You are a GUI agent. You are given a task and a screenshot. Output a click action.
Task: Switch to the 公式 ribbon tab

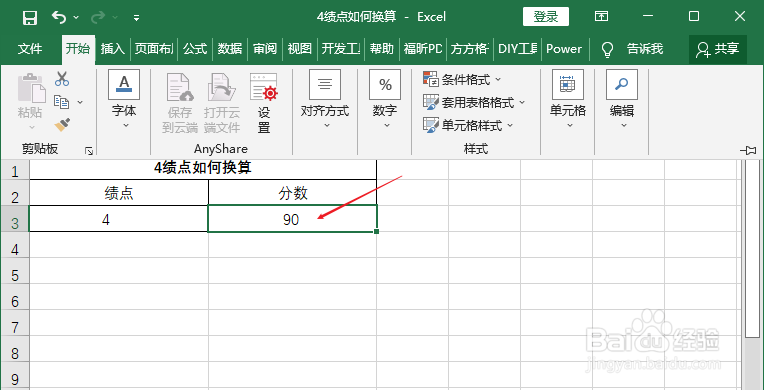195,49
